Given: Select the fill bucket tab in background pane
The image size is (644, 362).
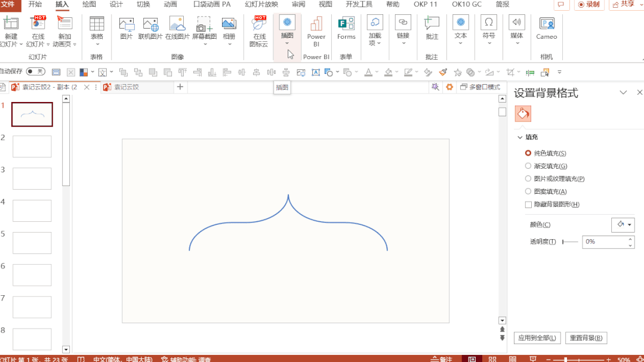Looking at the screenshot, I should click(523, 114).
